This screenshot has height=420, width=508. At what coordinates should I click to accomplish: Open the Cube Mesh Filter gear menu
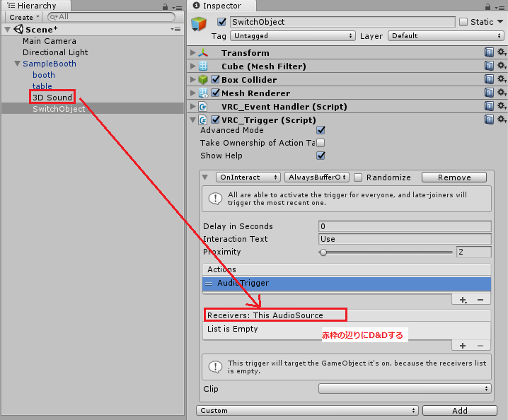[502, 66]
